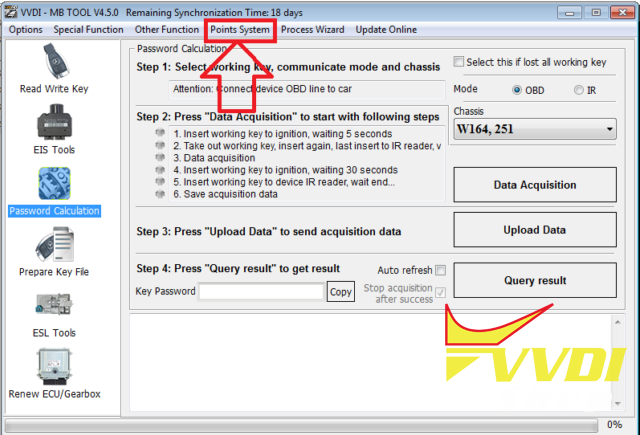Toggle the Auto refresh checkbox
This screenshot has height=435, width=640.
click(x=440, y=270)
